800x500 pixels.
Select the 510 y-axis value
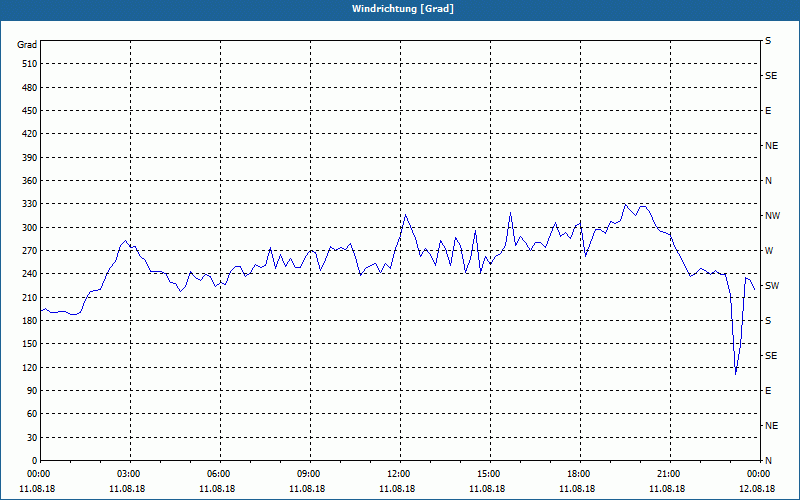click(30, 64)
